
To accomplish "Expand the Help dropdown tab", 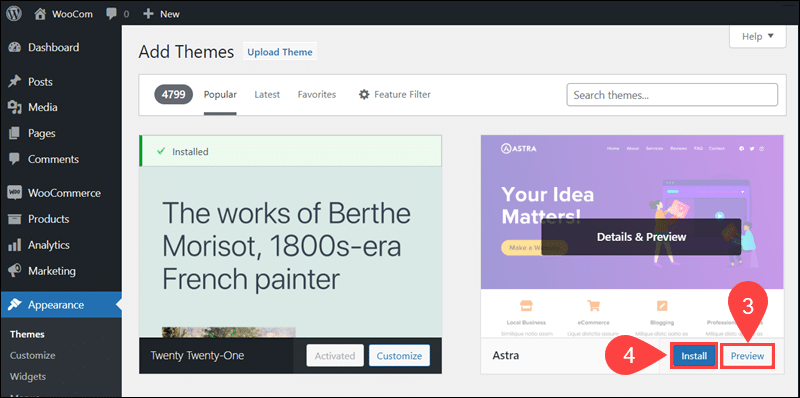I will 758,36.
